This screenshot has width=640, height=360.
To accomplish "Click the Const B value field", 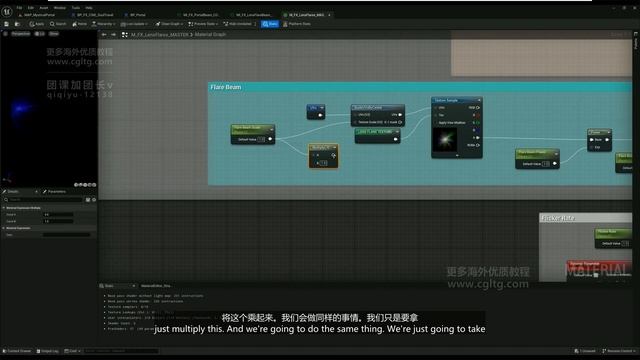I will 58,221.
